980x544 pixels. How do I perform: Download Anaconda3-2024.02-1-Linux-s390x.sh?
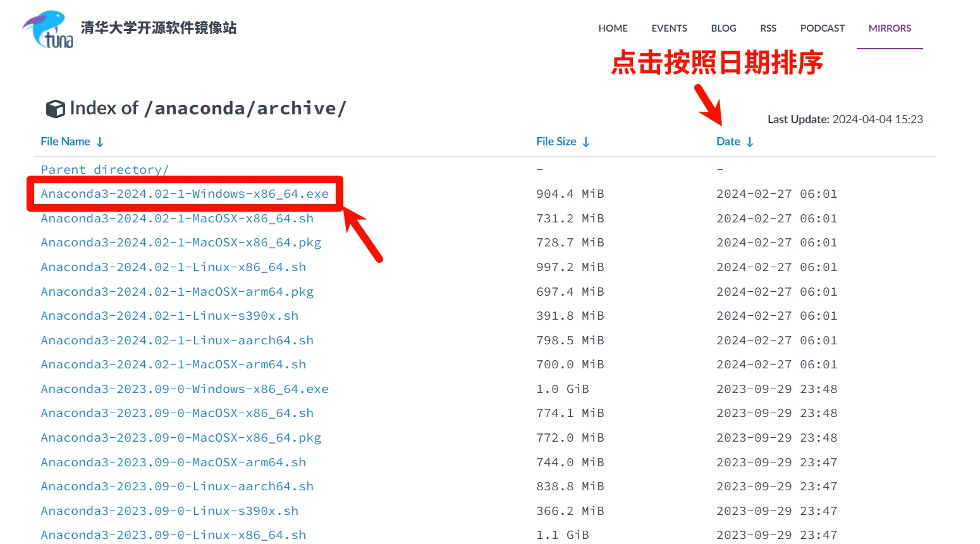click(x=169, y=316)
